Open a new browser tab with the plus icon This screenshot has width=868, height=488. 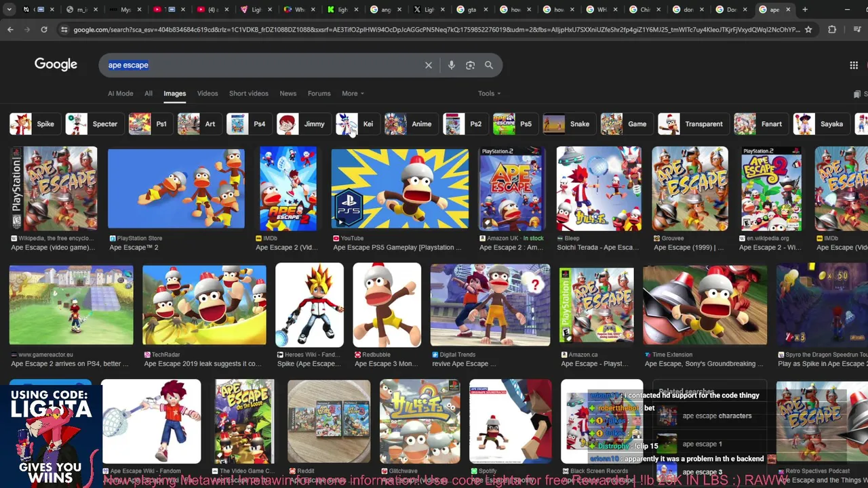[x=805, y=9]
